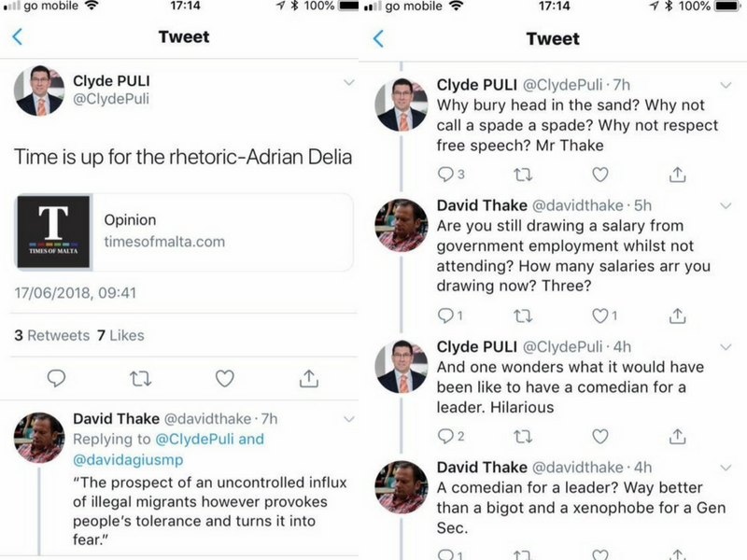Go back using left screen's back arrow
Viewport: 747px width, 560px height.
[x=18, y=38]
